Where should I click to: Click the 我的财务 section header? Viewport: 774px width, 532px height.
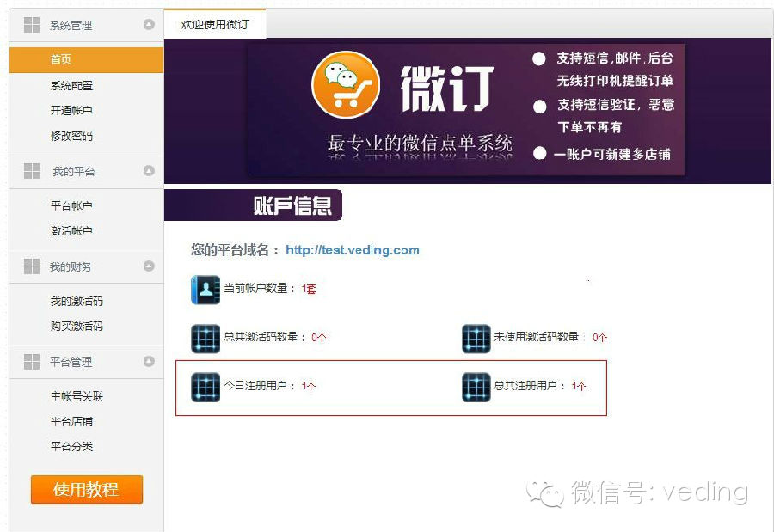tap(86, 266)
